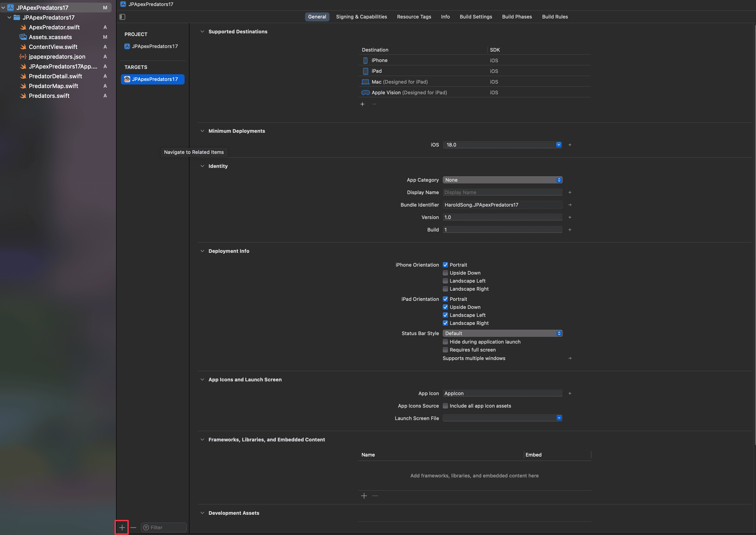Disable iPad Upside Down orientation
756x535 pixels.
(x=445, y=307)
